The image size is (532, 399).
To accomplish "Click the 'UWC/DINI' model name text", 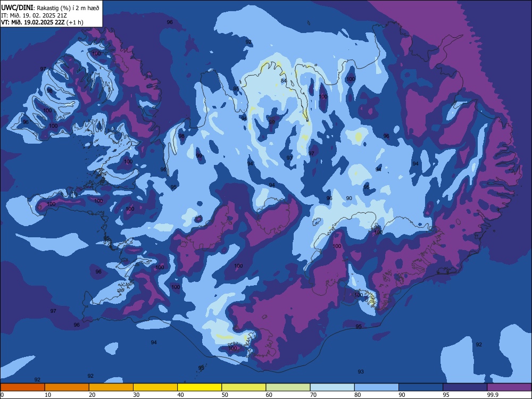I will 18,7.
